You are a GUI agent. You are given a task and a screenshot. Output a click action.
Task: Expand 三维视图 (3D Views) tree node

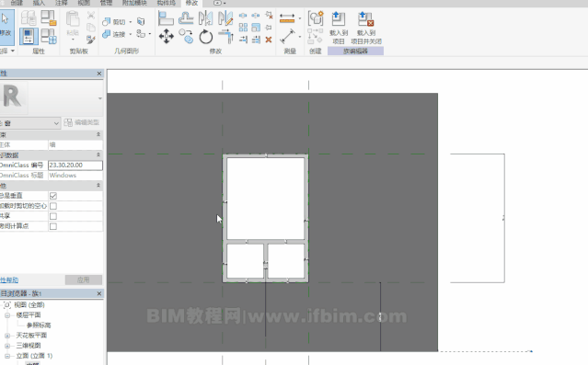(x=7, y=346)
